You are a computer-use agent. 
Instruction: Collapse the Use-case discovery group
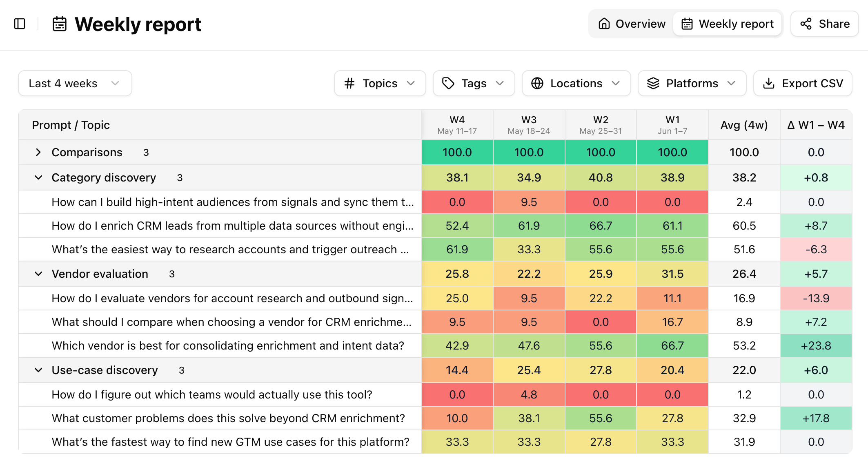tap(38, 370)
